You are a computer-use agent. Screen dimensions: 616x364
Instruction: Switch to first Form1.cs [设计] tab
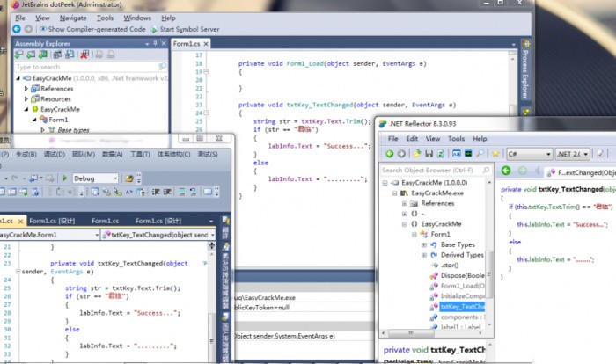coord(52,221)
